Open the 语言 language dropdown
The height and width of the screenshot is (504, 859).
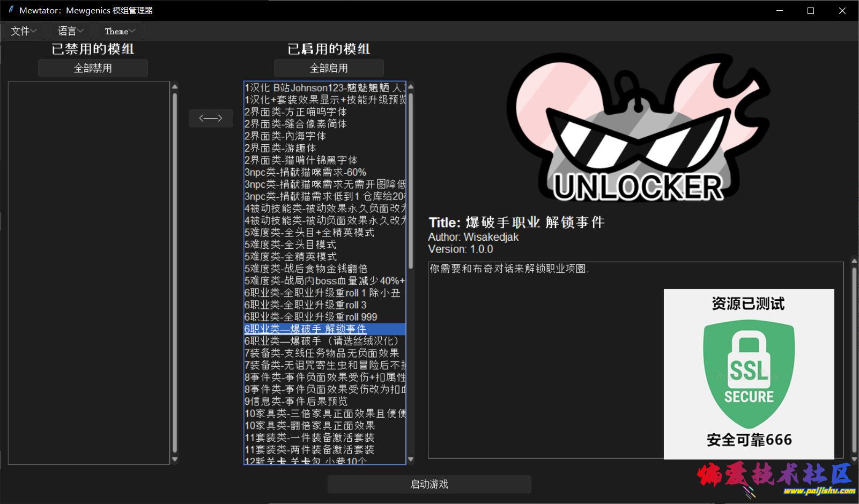71,31
